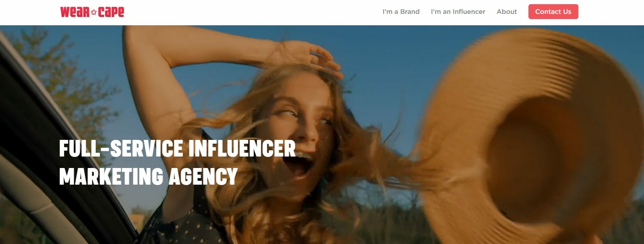
Task: Open the I'm an Influencer page
Action: (458, 11)
